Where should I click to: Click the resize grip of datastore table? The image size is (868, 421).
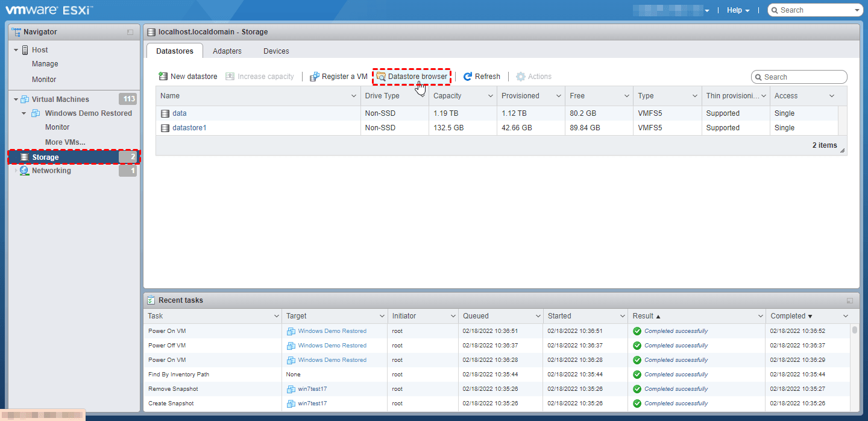tap(842, 151)
